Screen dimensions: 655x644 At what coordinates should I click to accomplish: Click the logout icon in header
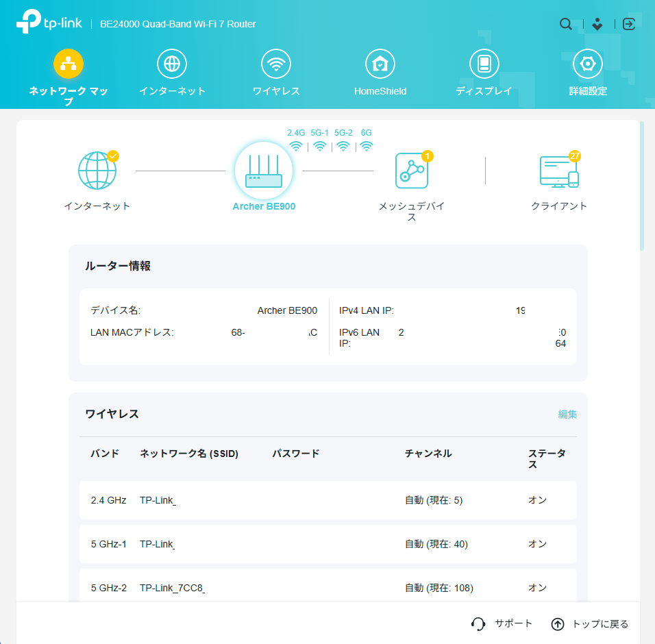tap(629, 24)
